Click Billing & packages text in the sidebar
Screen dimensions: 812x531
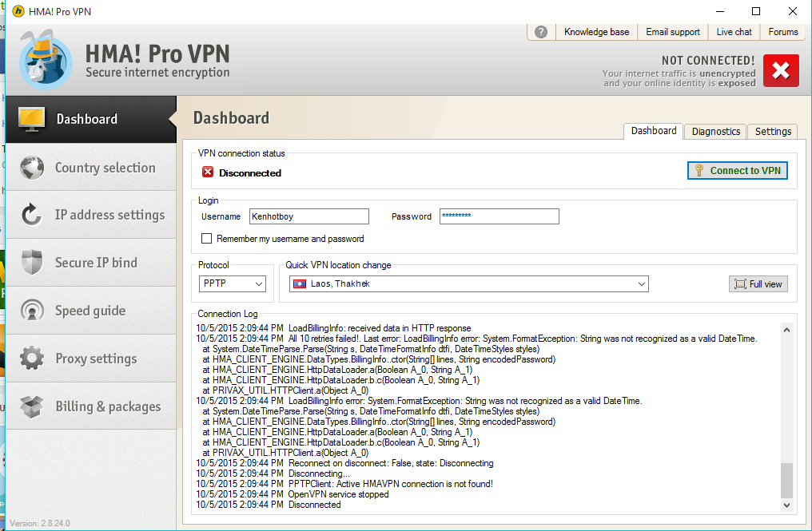108,406
